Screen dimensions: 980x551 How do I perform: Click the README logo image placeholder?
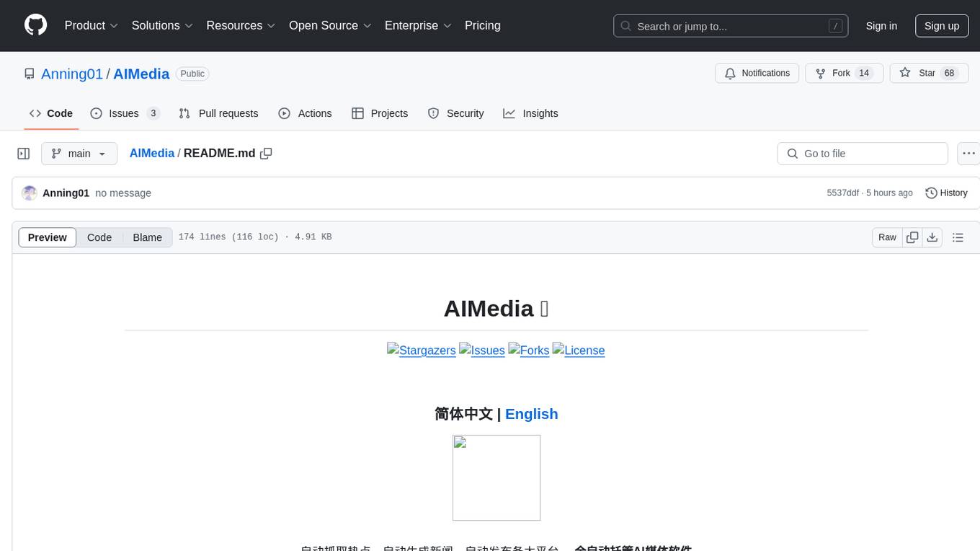(x=496, y=477)
